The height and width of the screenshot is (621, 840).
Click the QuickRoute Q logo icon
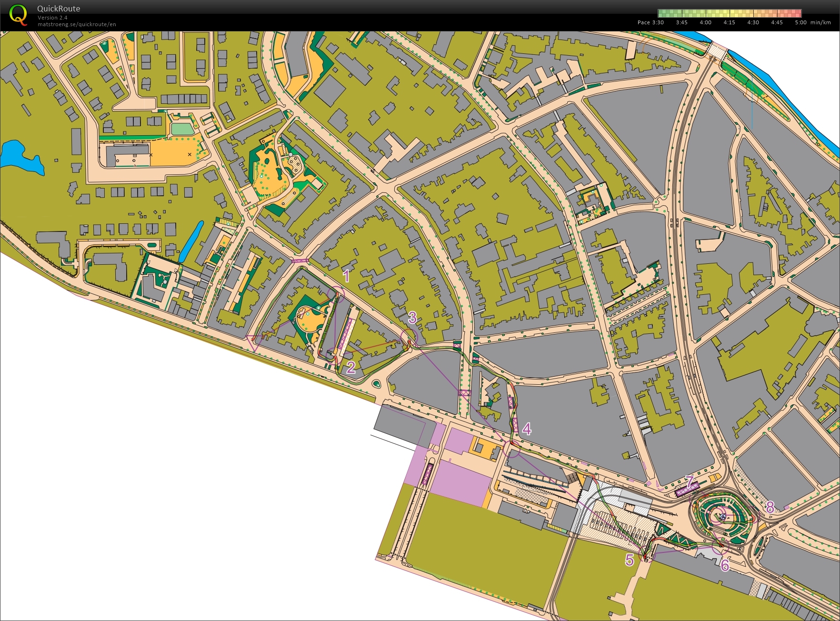(x=19, y=14)
